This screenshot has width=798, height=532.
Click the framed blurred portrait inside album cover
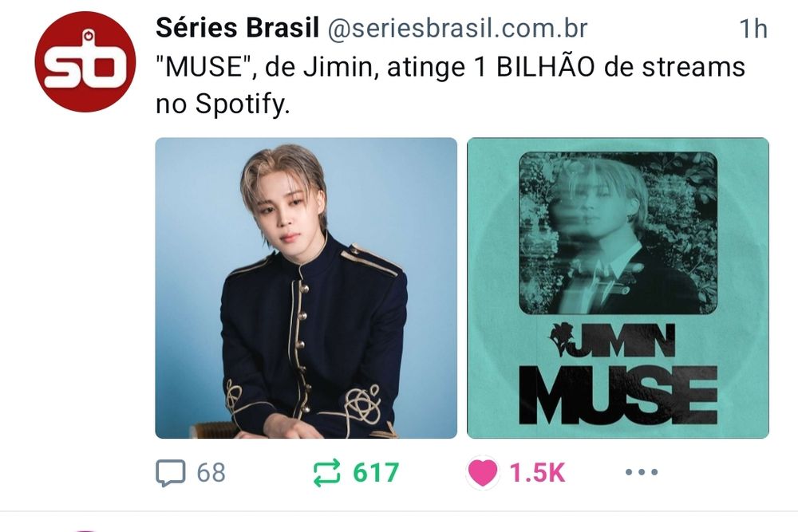click(x=618, y=233)
